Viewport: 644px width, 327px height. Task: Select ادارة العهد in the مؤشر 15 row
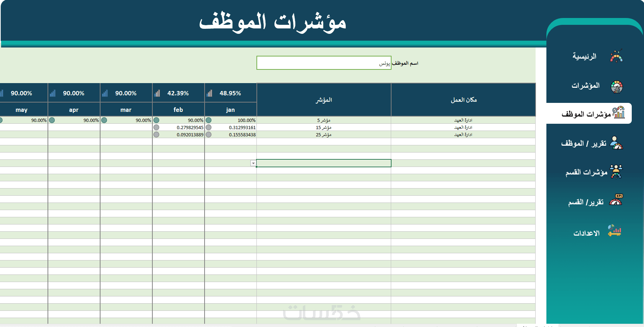(464, 127)
